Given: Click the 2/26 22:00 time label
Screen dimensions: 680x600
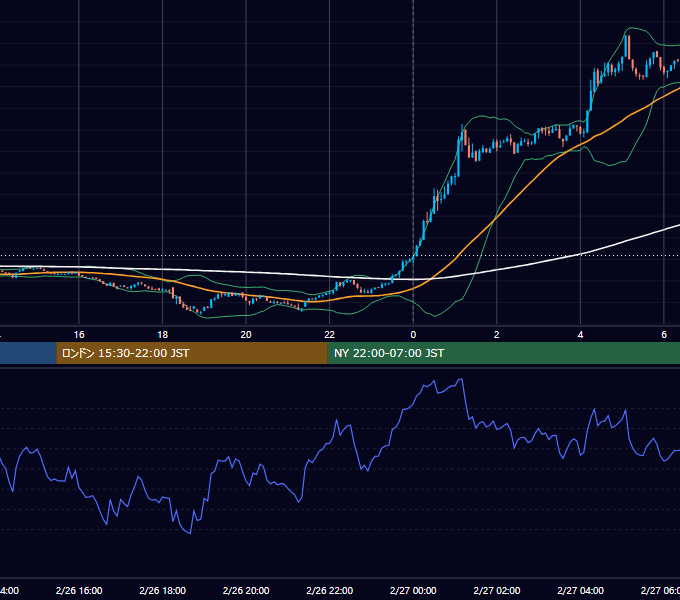Looking at the screenshot, I should click(330, 590).
